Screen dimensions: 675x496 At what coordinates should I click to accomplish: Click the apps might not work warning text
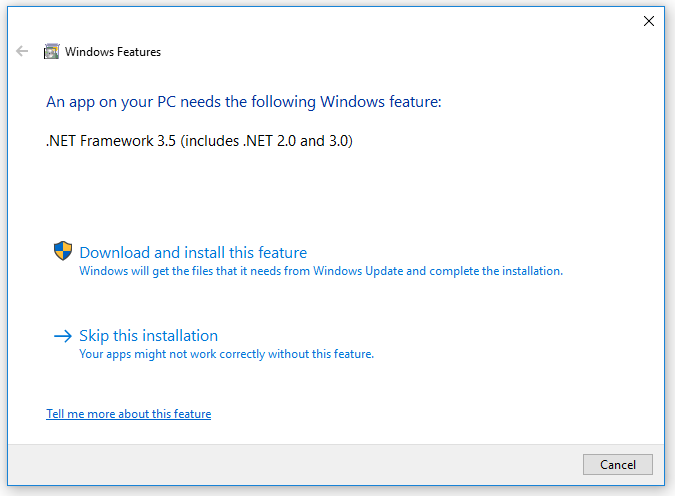(226, 354)
